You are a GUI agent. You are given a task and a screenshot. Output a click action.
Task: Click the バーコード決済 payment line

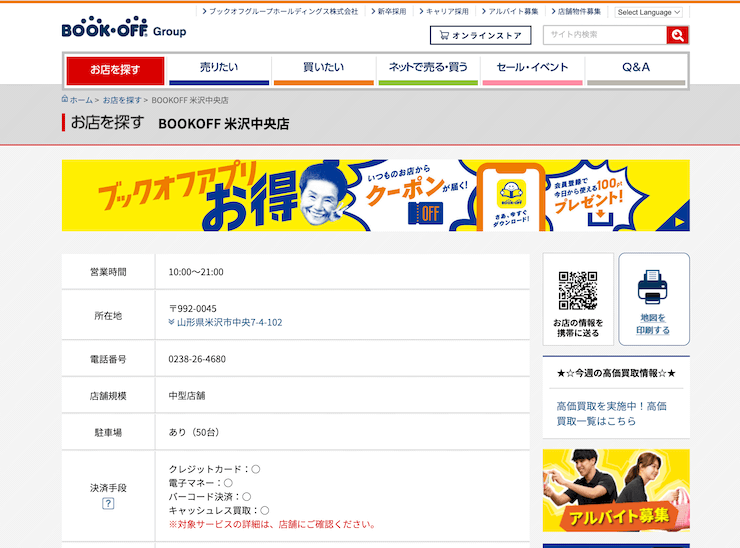(x=210, y=497)
